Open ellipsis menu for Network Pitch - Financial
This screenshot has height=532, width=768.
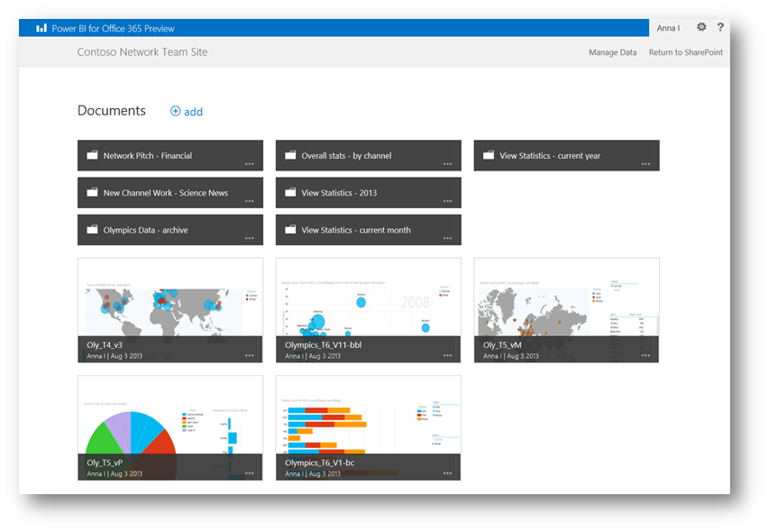250,164
